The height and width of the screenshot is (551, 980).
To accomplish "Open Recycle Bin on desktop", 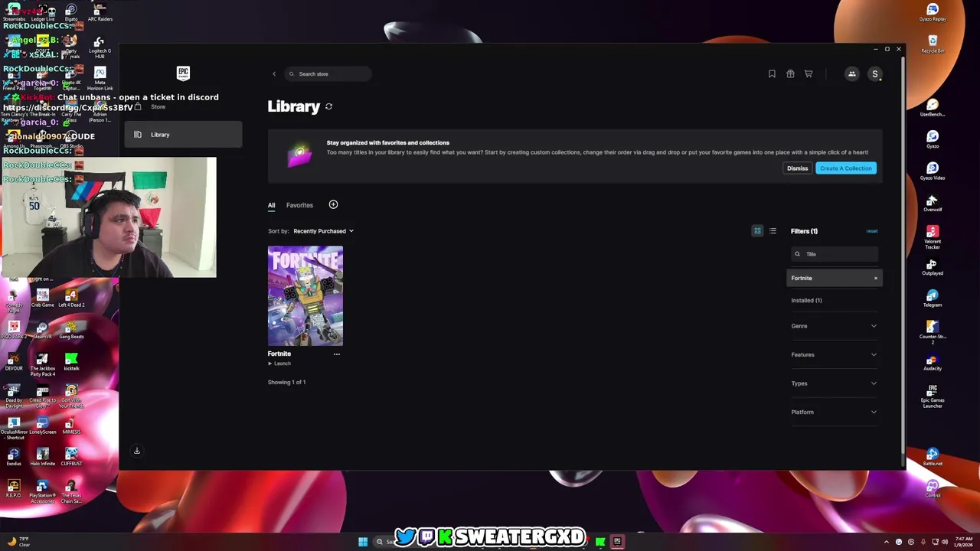I will (933, 44).
